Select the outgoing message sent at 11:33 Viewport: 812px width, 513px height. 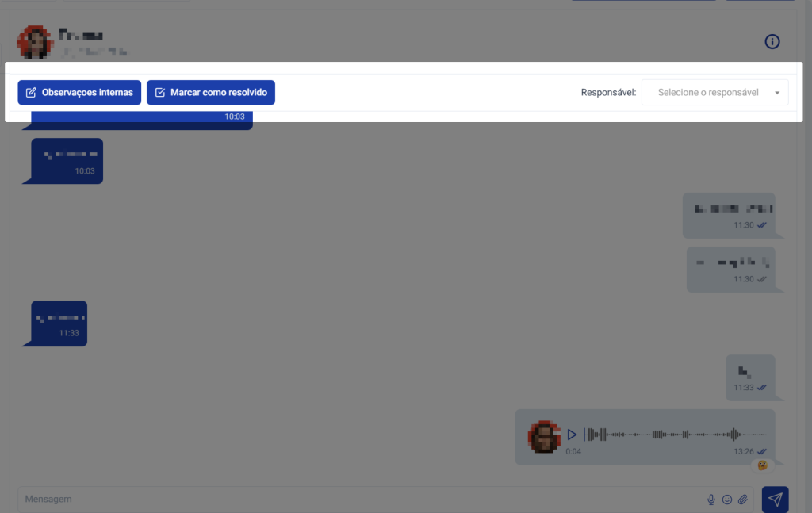[750, 377]
